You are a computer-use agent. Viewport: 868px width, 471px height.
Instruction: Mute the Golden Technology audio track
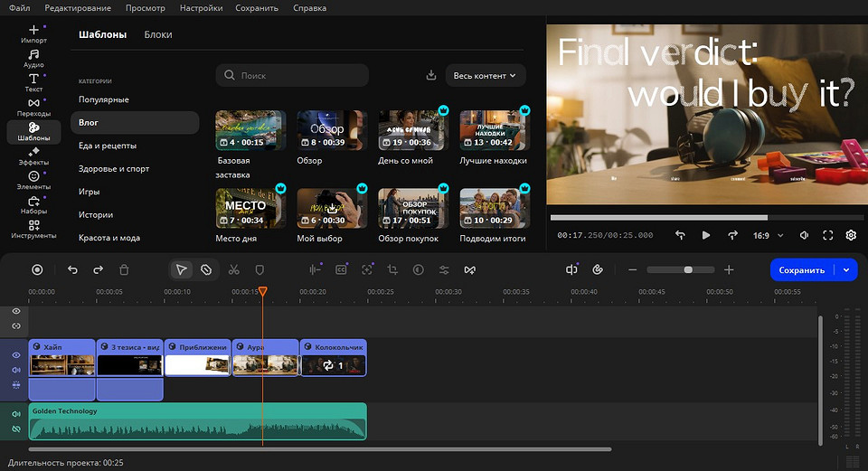click(16, 414)
